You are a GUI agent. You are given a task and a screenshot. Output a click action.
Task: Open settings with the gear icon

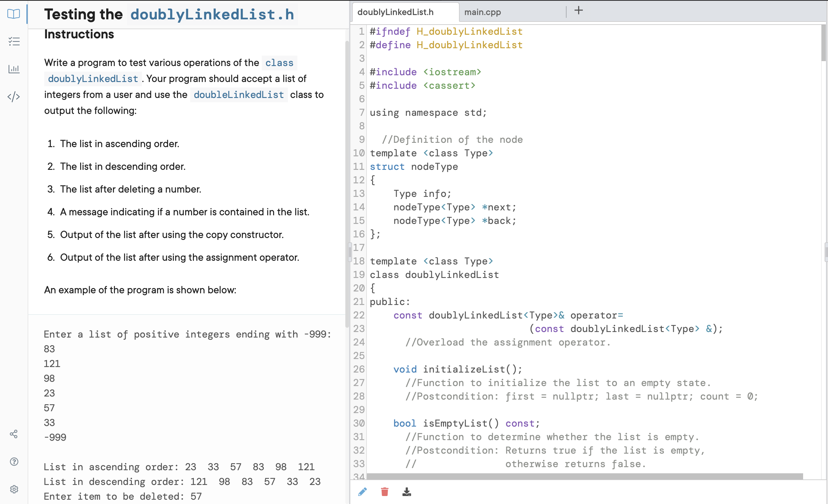[14, 489]
